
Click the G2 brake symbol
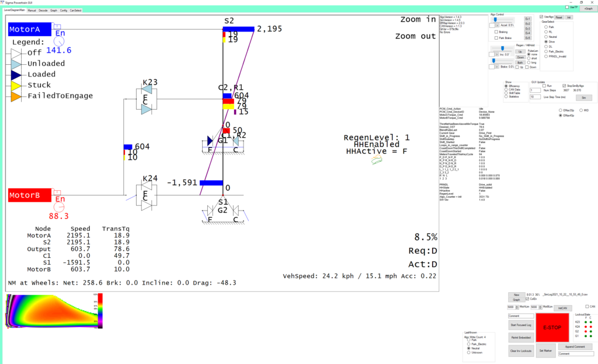(x=222, y=211)
